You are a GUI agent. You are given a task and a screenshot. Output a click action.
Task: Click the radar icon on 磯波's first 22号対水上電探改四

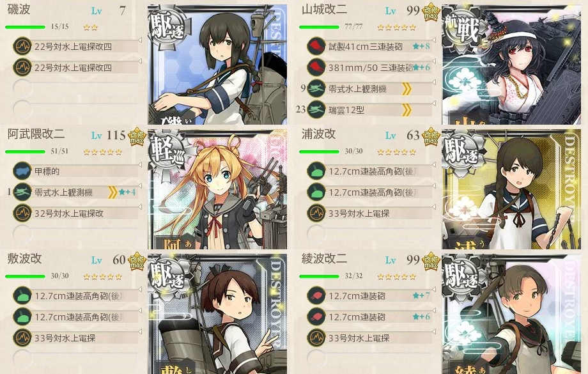pos(22,47)
